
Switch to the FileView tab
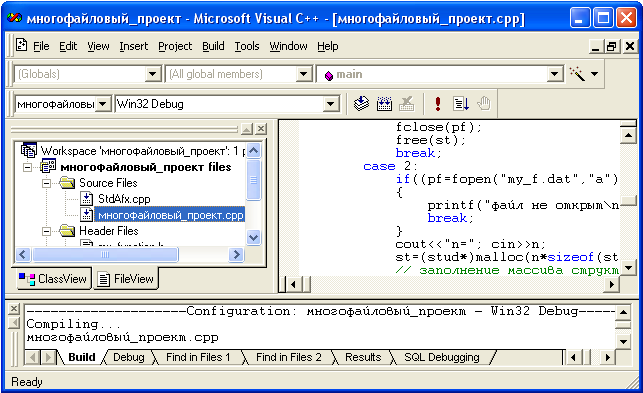click(x=126, y=279)
